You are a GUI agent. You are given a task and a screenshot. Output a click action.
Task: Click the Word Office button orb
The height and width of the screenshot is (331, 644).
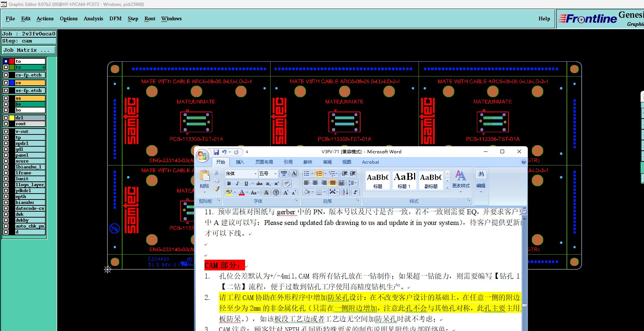point(202,156)
